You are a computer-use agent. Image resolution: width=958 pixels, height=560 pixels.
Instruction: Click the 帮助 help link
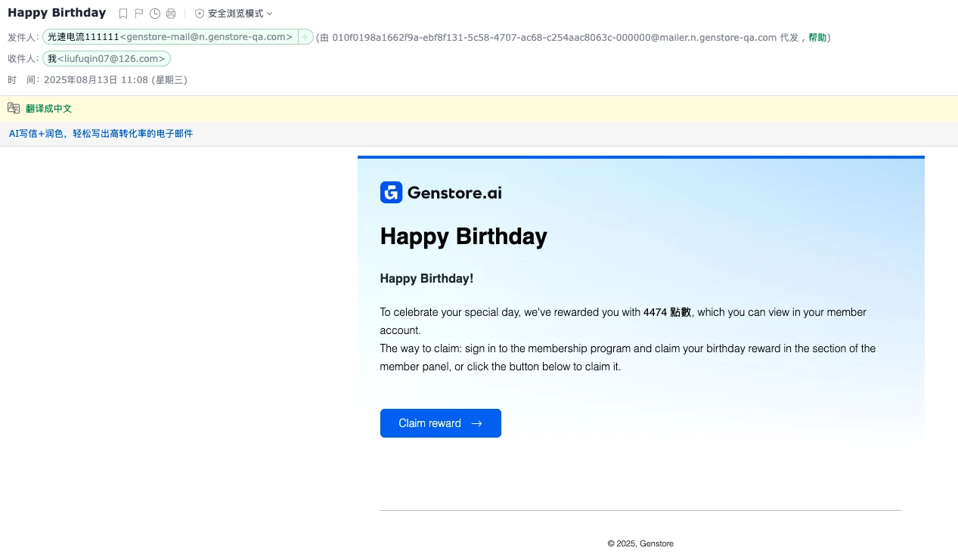click(x=817, y=37)
